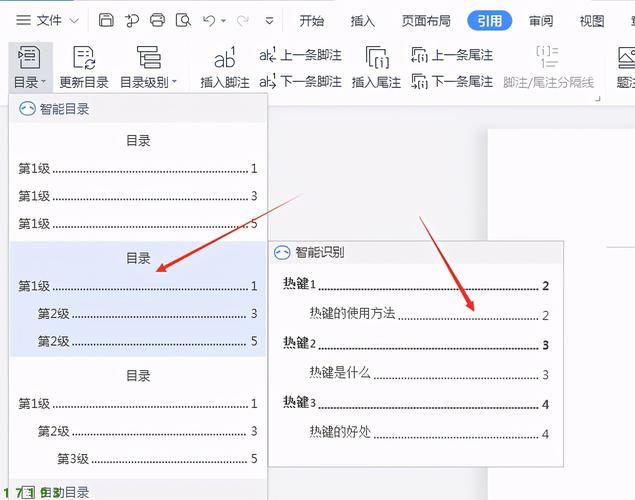Open footnote settings dialog launcher

click(597, 98)
